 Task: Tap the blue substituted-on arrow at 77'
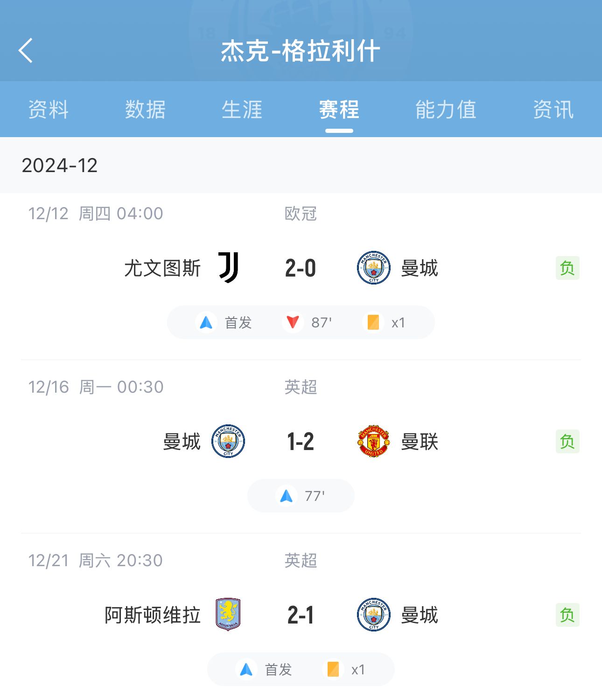click(287, 496)
